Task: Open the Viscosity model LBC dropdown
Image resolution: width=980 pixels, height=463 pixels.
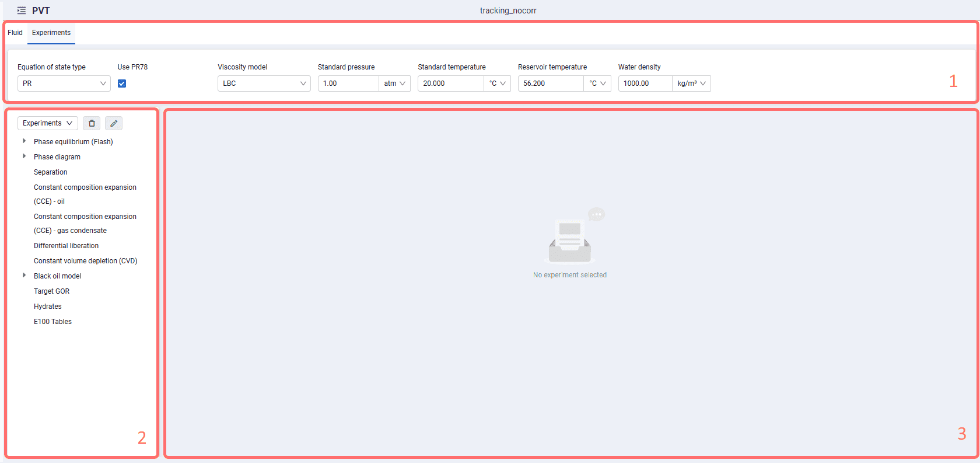Action: pyautogui.click(x=264, y=83)
